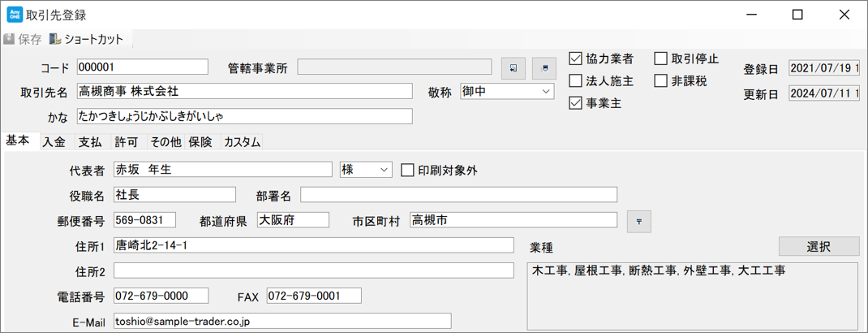The width and height of the screenshot is (868, 333).
Task: Click the second icon button beside 管轄事業所
Action: (x=544, y=67)
